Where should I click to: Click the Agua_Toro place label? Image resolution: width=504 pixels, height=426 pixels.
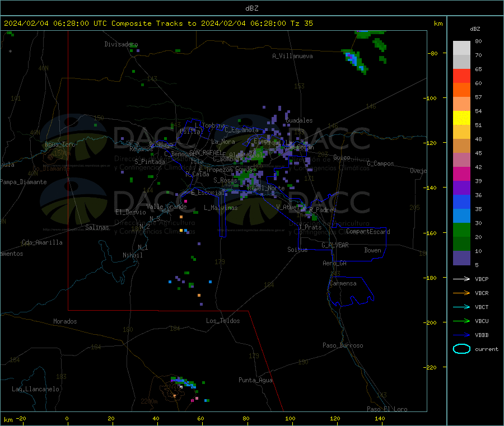[60, 144]
